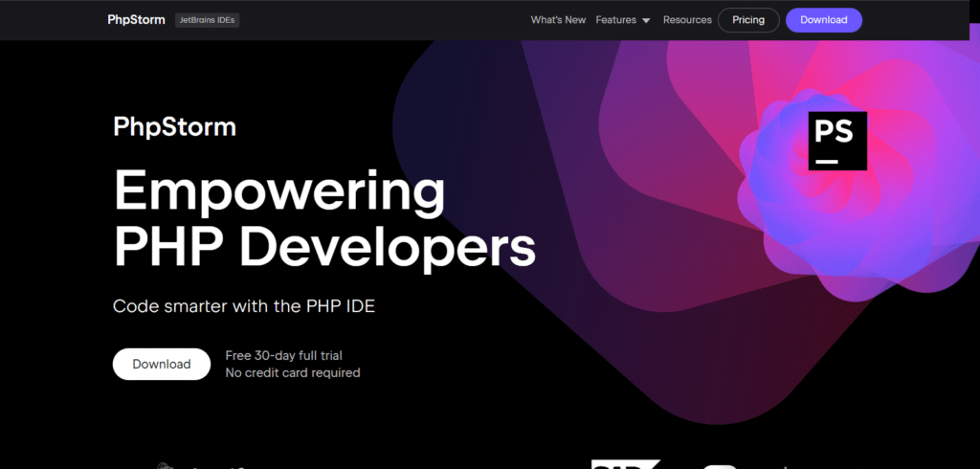This screenshot has width=980, height=469.
Task: Click the purple Download button in header
Action: [x=824, y=20]
